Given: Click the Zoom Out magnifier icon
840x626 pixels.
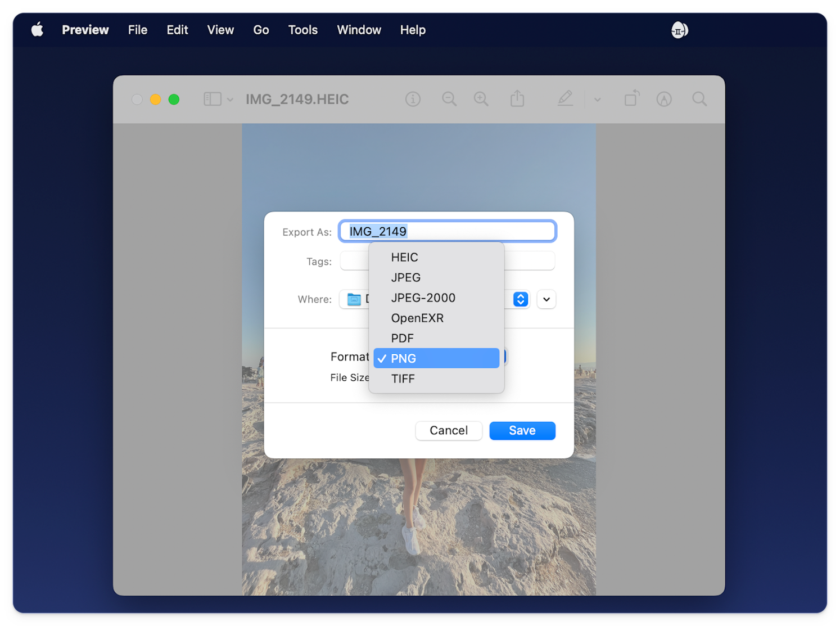Looking at the screenshot, I should click(449, 99).
